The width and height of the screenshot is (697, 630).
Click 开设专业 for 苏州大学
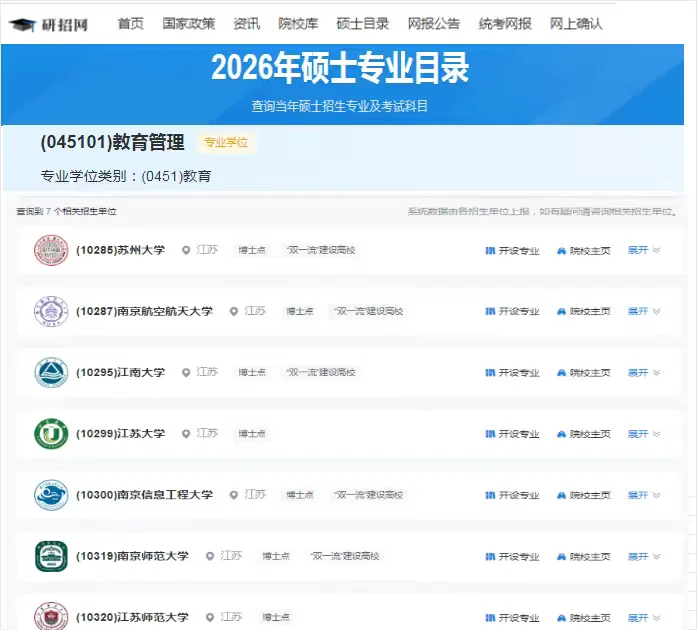coord(513,251)
